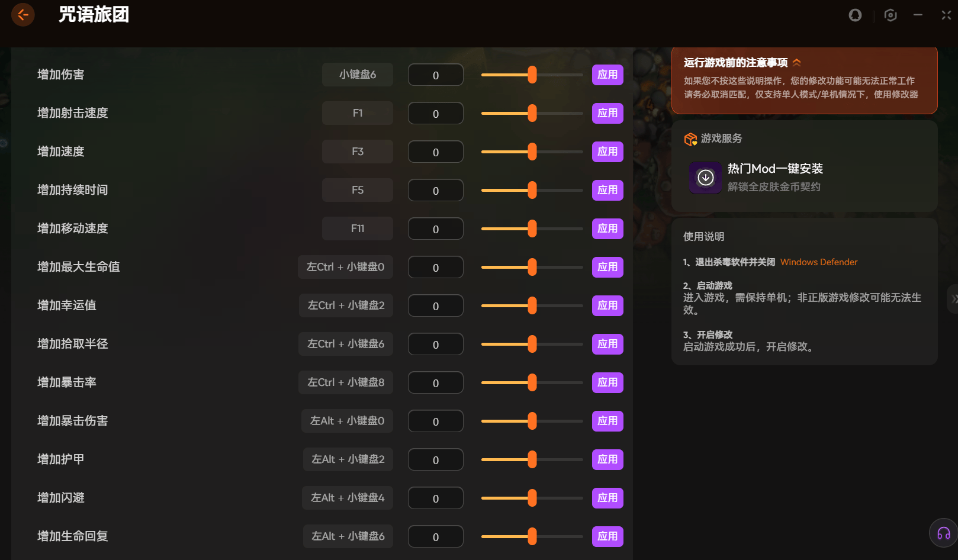Focus the 增加幸运值 number field

435,306
